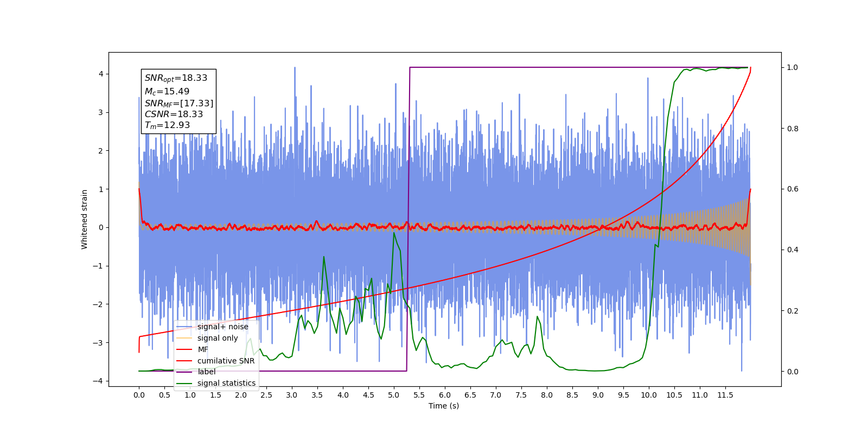Click the x-axis tick label 7.0
The height and width of the screenshot is (434, 868).
[x=496, y=395]
